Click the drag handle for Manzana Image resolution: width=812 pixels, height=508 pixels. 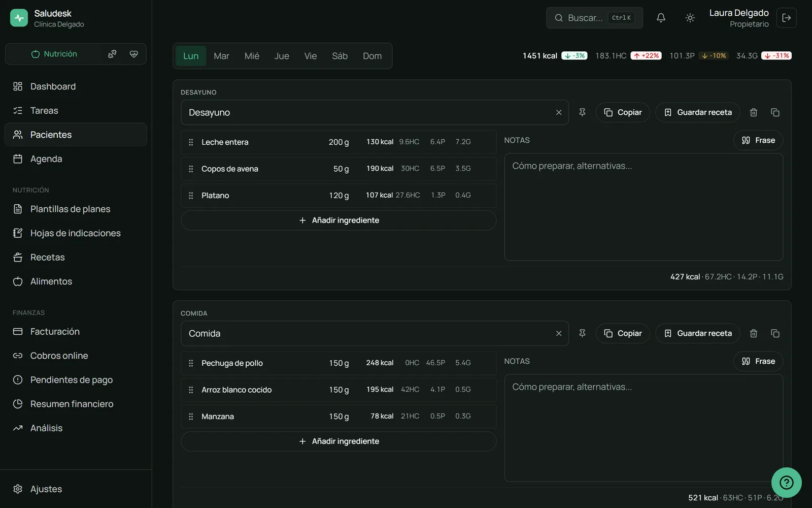[x=191, y=417]
